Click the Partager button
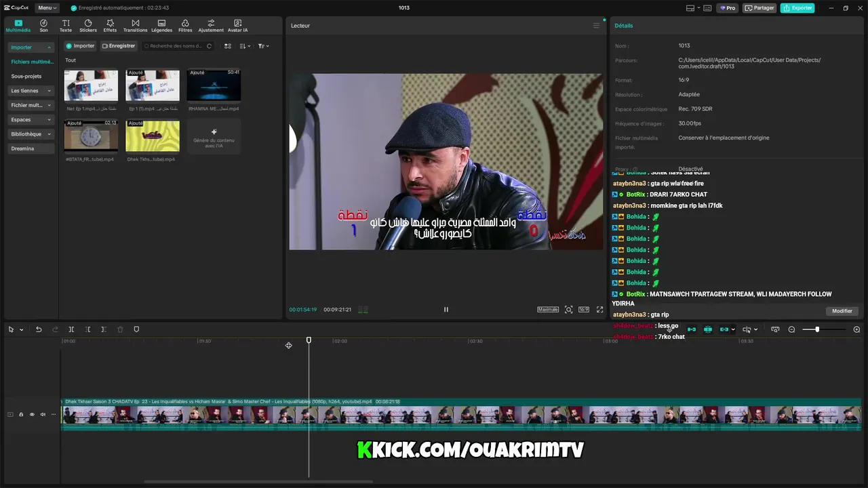Viewport: 868px width, 488px height. [x=759, y=8]
